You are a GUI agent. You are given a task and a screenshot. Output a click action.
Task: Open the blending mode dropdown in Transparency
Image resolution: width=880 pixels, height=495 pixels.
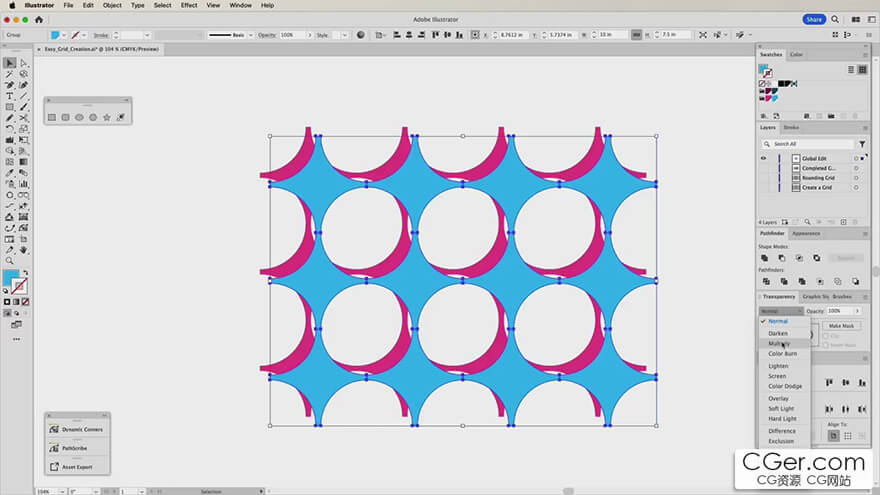pos(781,311)
